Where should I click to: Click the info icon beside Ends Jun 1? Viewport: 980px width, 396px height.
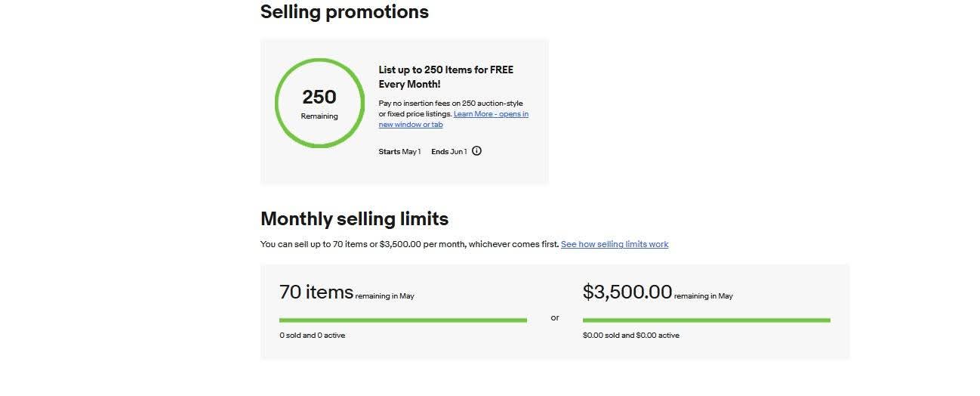[x=476, y=151]
